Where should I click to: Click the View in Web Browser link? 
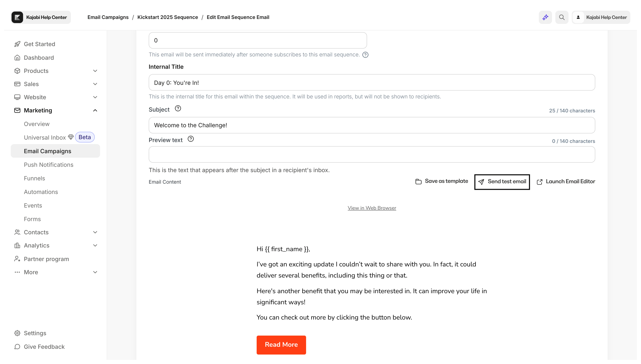click(x=372, y=208)
